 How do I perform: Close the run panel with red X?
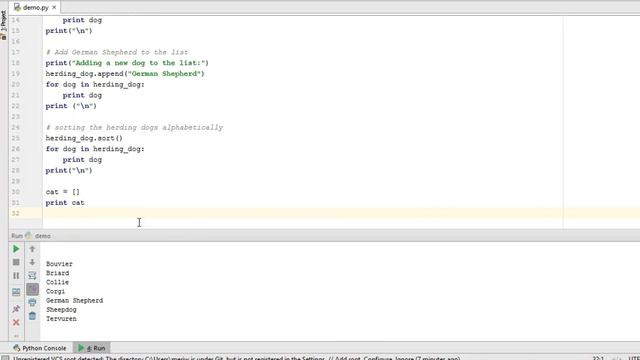16,323
